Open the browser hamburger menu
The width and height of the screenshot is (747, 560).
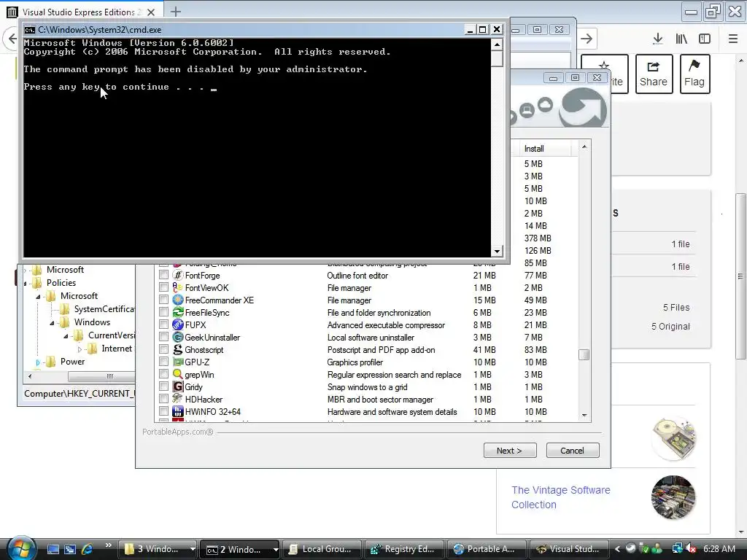coord(733,39)
